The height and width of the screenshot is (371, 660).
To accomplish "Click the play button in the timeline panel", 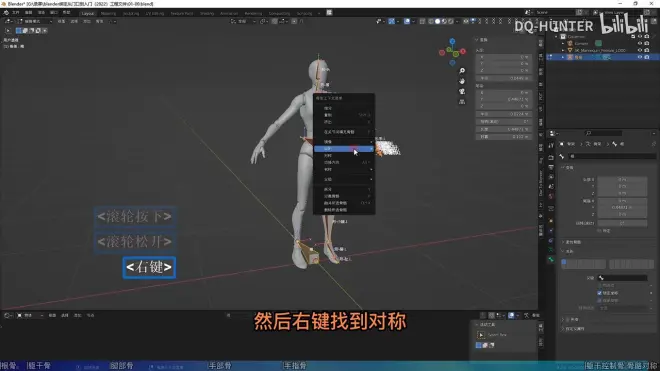I will (x=481, y=335).
